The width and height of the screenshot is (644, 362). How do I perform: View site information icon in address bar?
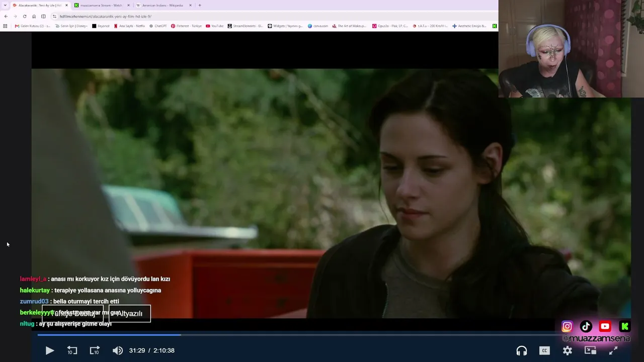coord(54,16)
